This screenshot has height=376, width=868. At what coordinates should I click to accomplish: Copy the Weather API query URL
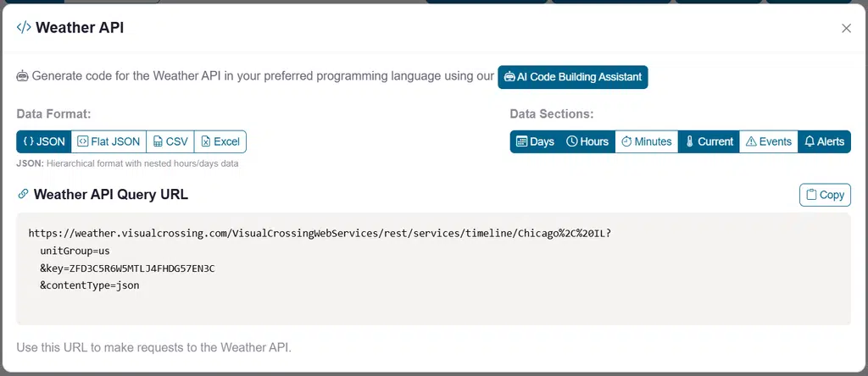(825, 195)
